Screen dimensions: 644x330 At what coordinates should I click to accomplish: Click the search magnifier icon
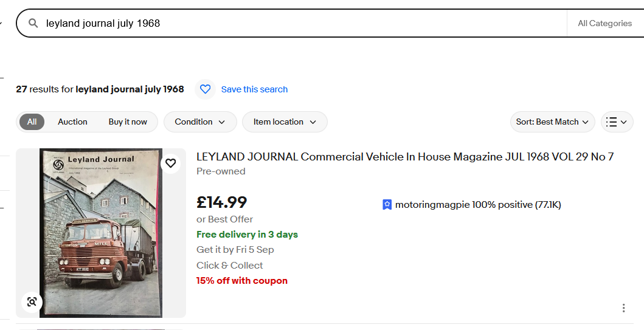click(33, 24)
